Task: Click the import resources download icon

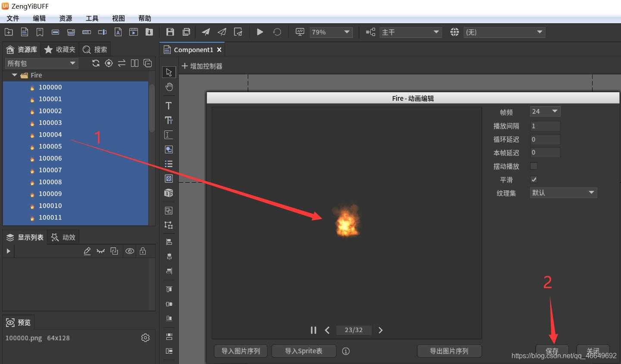Action: click(149, 32)
